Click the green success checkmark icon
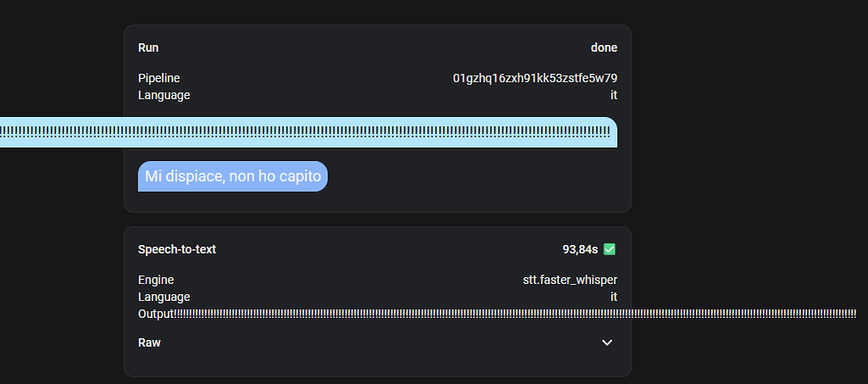Viewport: 868px width, 384px height. (x=609, y=249)
